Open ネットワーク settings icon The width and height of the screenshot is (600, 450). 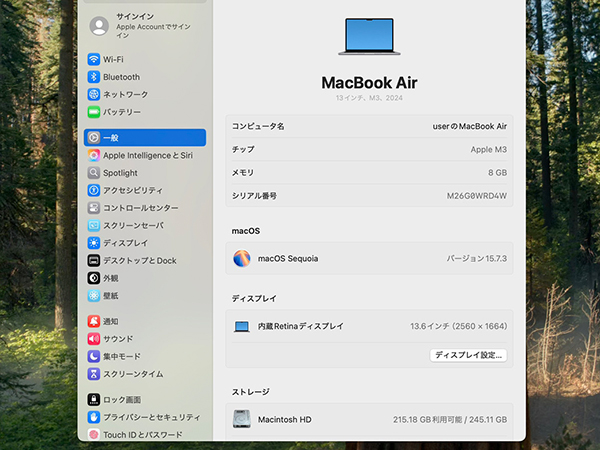[94, 94]
